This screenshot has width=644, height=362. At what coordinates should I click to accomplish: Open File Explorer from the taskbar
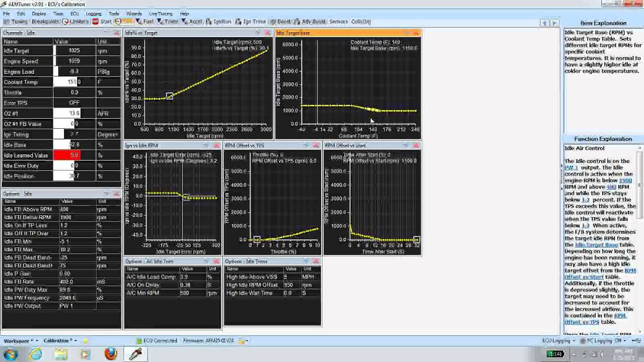(61, 354)
